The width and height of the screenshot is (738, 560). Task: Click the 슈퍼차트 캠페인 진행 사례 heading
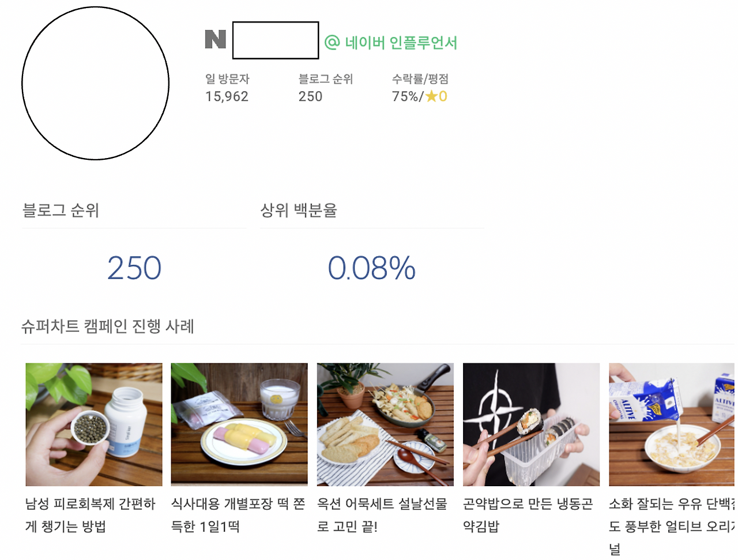(108, 327)
